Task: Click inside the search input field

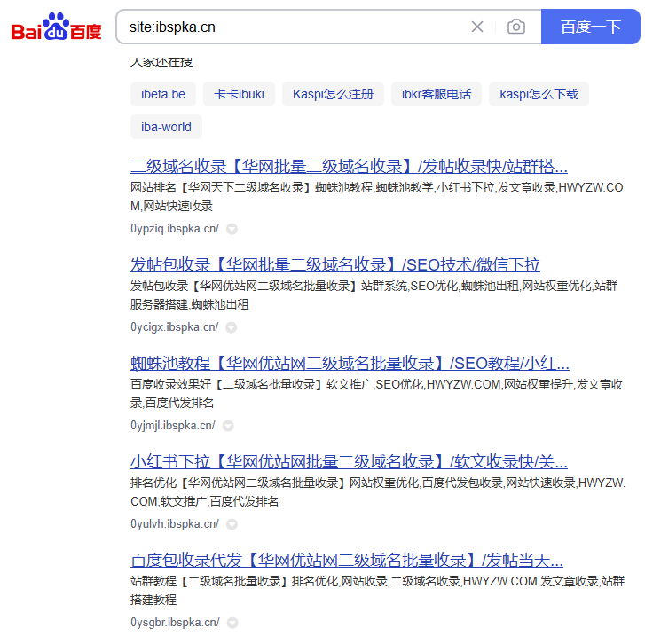Action: pyautogui.click(x=293, y=27)
